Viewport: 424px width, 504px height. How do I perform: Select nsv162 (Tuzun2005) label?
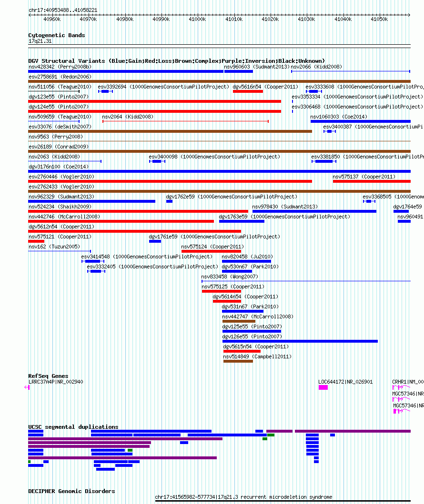coord(54,247)
